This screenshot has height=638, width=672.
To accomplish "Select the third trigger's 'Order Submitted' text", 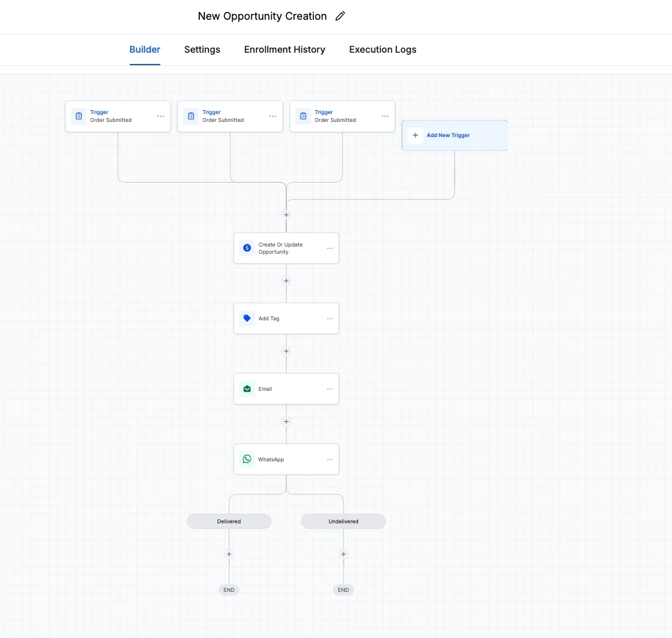I will 335,121.
